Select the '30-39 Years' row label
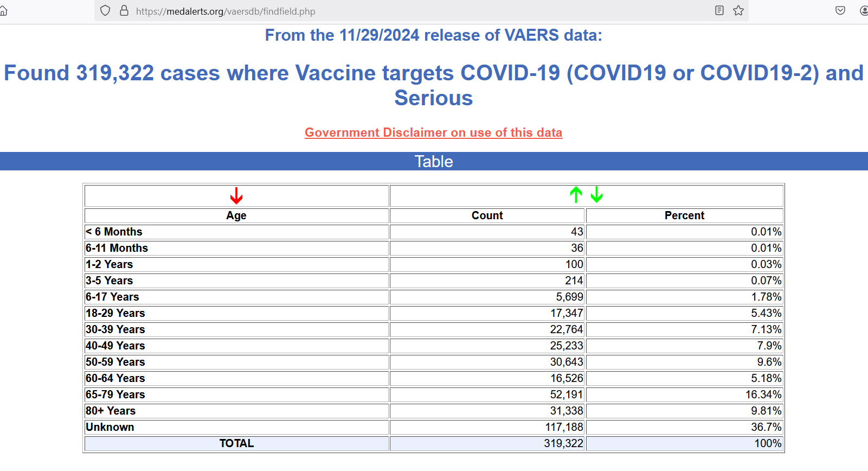Screen dimensions: 868x471 (x=115, y=329)
